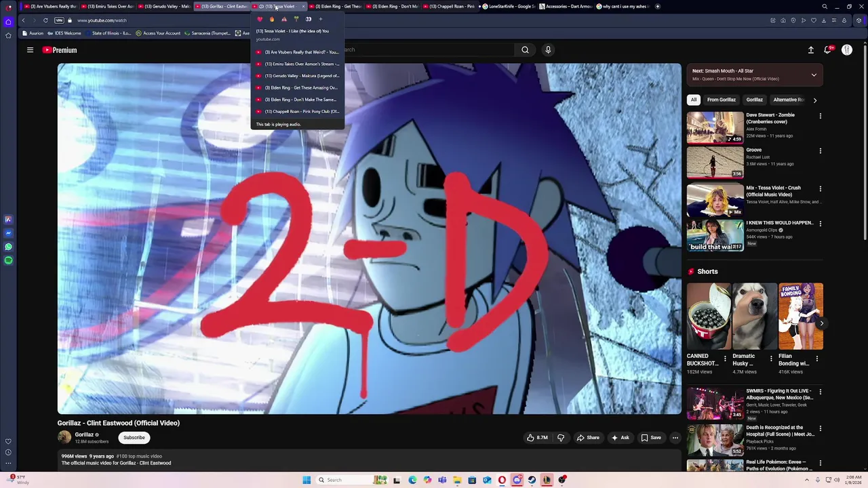Toggle the VPN badge in address bar
Screen dimensions: 868x488
coord(59,20)
